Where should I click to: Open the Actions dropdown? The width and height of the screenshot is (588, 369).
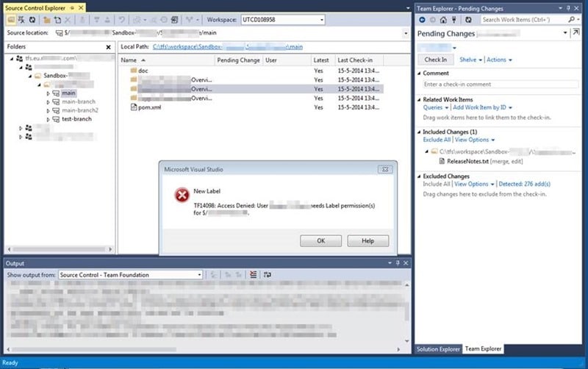click(x=499, y=60)
